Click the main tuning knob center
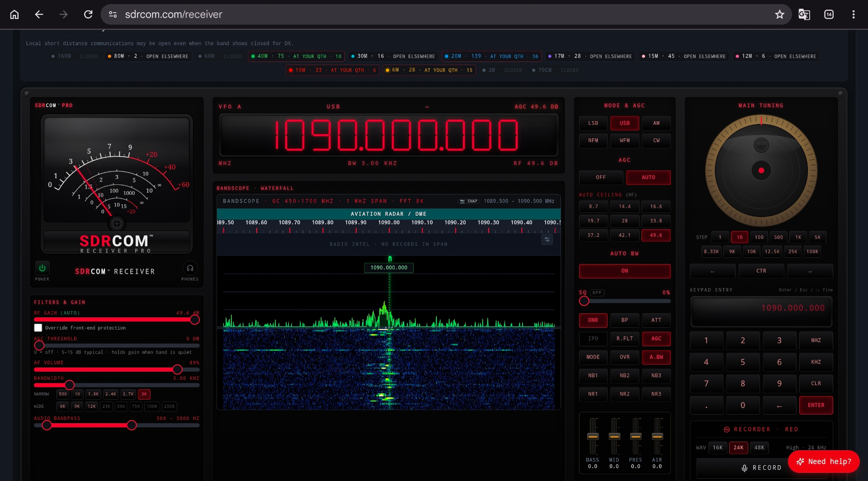Viewport: 868px width, 481px height. pyautogui.click(x=761, y=170)
